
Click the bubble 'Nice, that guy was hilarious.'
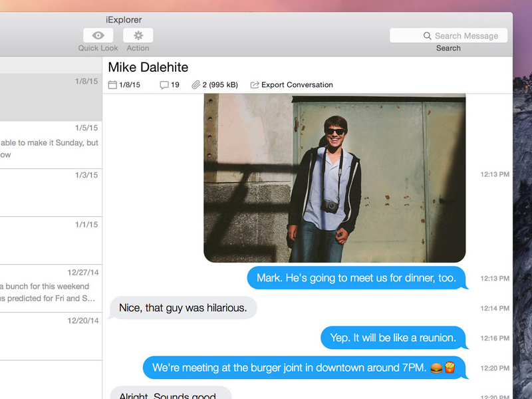click(x=183, y=308)
